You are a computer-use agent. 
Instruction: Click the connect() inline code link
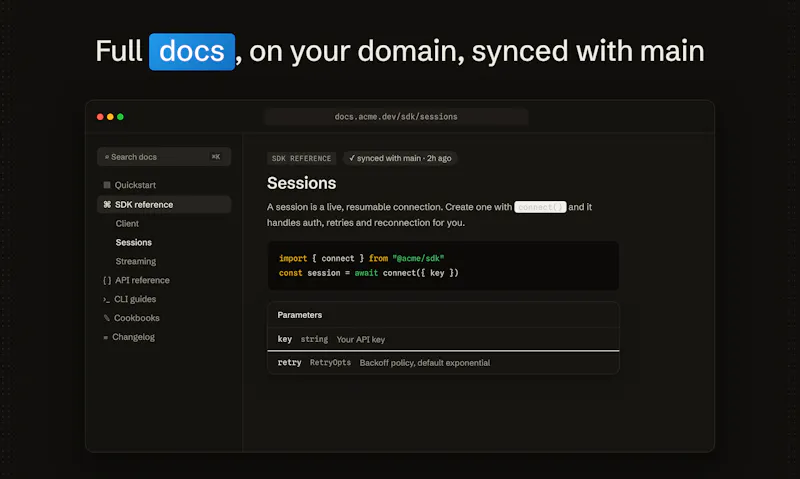[x=540, y=207]
